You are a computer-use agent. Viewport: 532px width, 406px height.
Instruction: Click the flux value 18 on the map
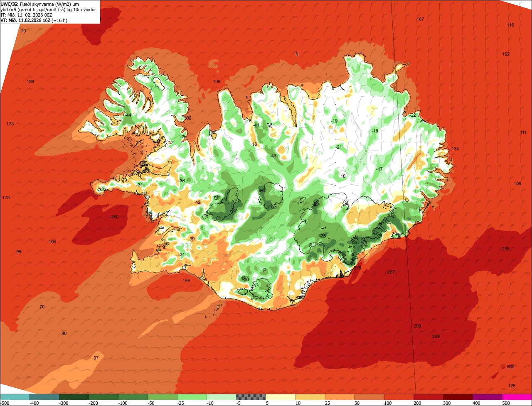click(x=254, y=144)
